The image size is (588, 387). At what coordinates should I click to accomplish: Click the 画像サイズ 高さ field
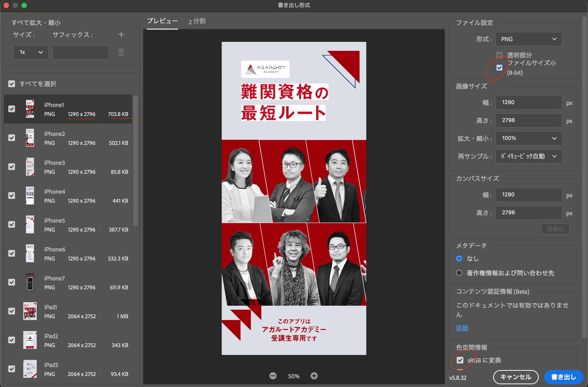click(x=529, y=120)
